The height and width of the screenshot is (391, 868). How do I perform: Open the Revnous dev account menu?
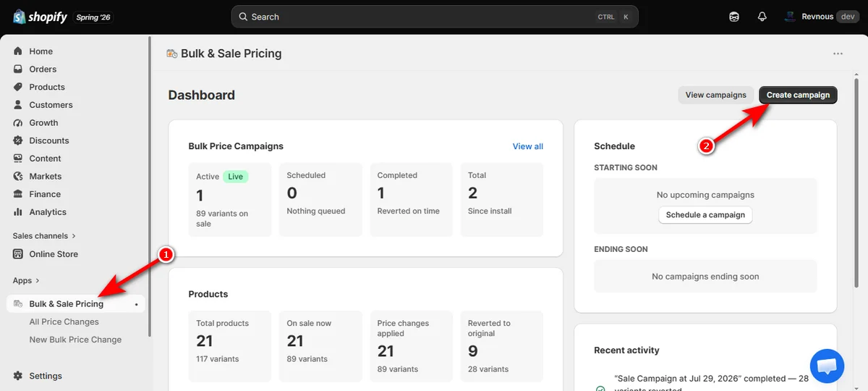[822, 17]
